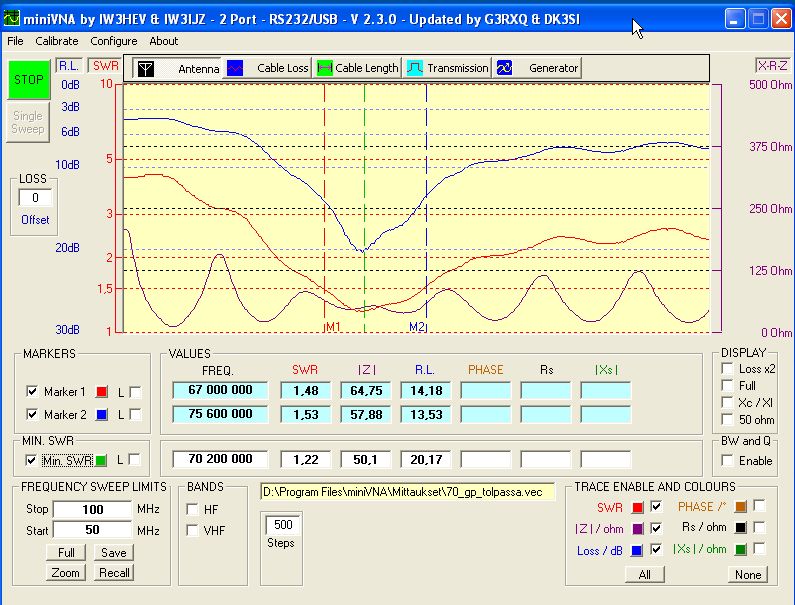Tick the HF band checkbox
Viewport: 795px width, 605px height.
tap(192, 509)
